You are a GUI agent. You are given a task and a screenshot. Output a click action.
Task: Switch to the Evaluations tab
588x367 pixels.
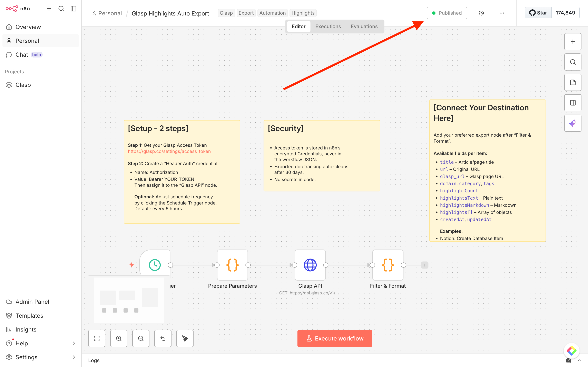[364, 27]
